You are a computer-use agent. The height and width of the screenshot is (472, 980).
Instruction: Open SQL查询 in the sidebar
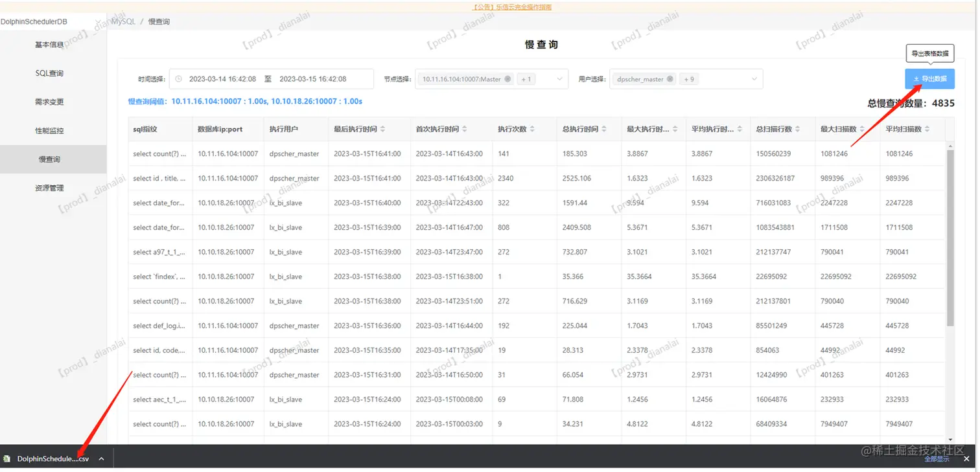coord(49,73)
